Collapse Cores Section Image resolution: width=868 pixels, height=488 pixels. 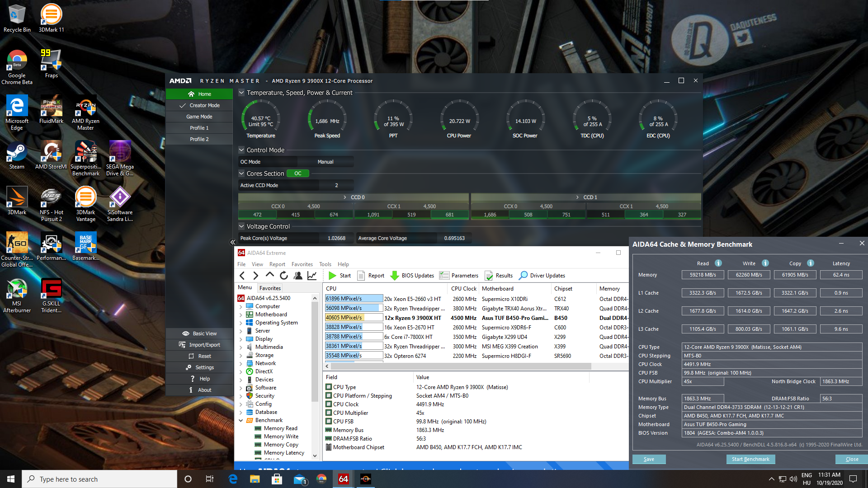(241, 174)
